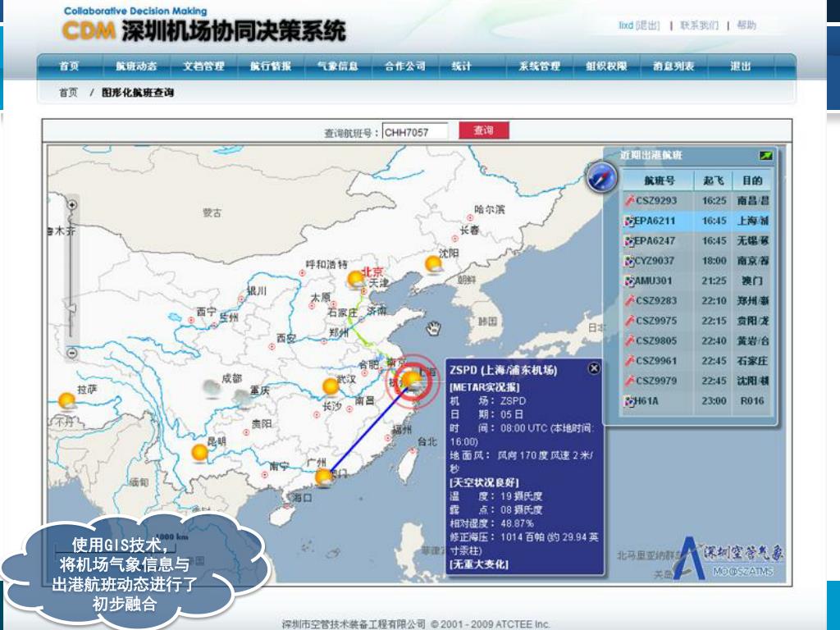Viewport: 840px width, 630px height.
Task: Click the zoom slider handle on map
Action: tap(71, 309)
